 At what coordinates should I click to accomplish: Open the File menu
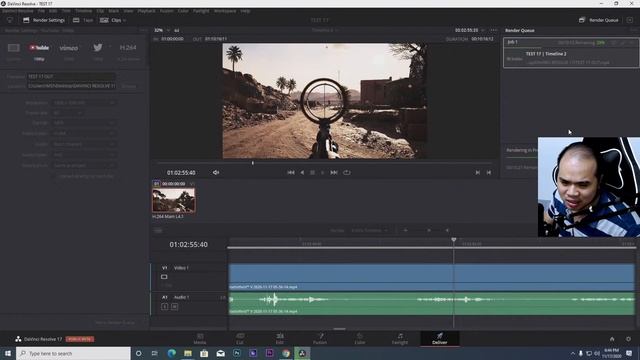click(x=41, y=11)
